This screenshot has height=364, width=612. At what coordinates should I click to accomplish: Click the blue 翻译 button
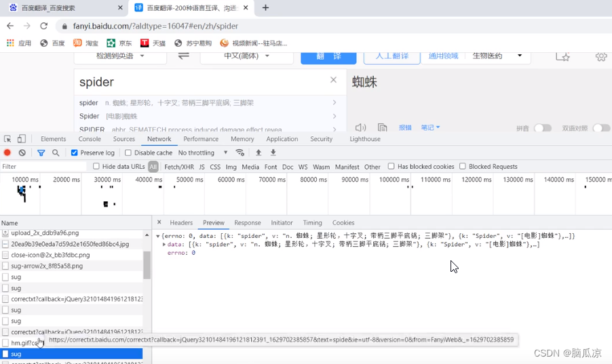pos(328,57)
